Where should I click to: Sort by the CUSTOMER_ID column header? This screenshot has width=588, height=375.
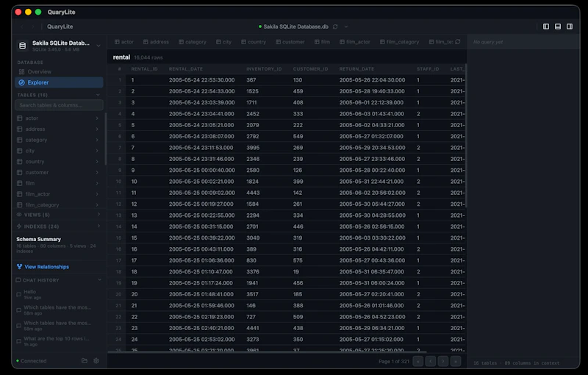coord(310,69)
